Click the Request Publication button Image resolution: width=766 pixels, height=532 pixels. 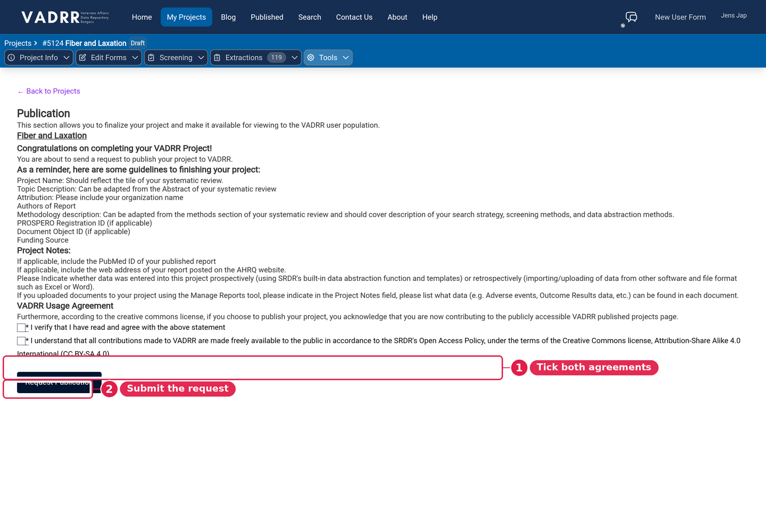click(59, 383)
